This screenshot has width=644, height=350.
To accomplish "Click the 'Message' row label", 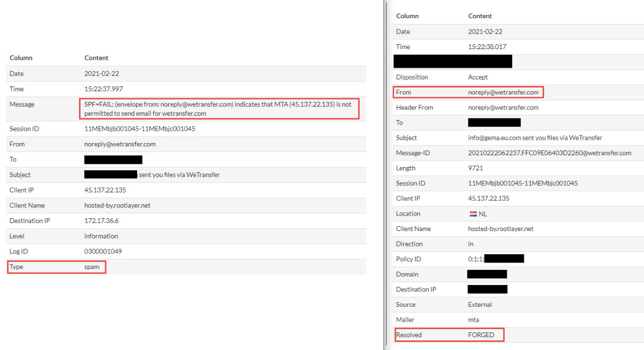I will click(22, 105).
